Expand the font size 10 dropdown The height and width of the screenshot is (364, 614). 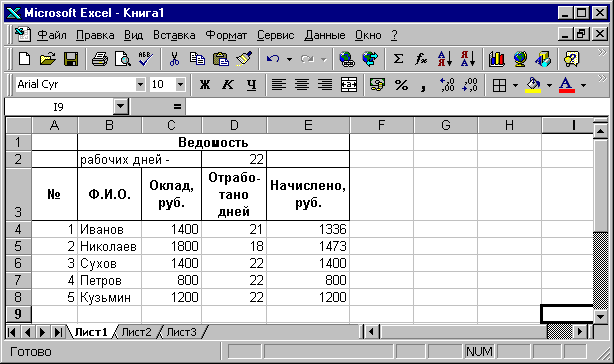pyautogui.click(x=180, y=84)
